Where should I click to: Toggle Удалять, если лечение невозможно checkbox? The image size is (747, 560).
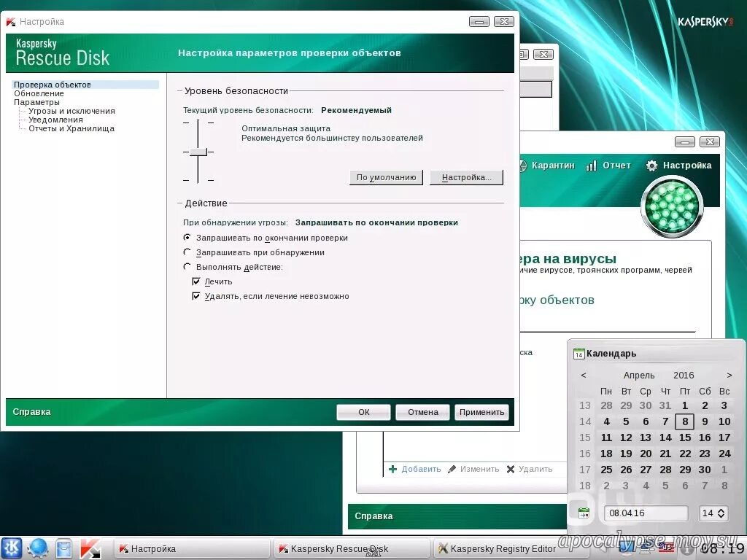click(196, 296)
